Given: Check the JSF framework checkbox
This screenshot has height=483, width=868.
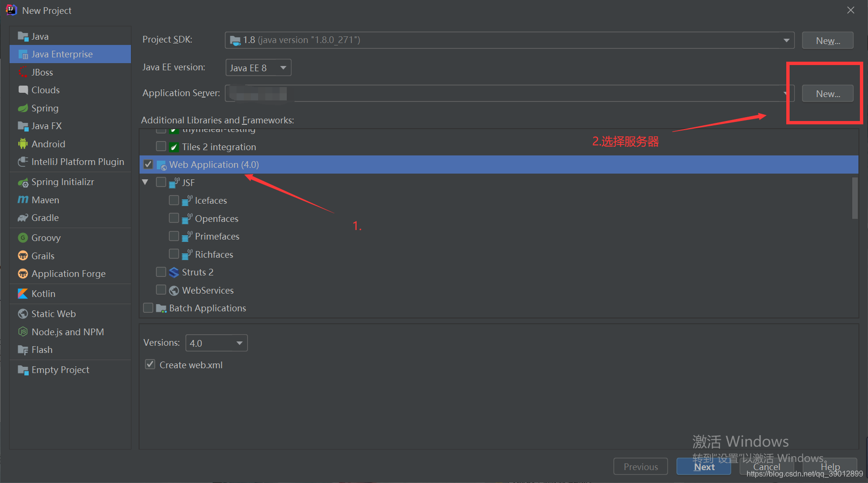Looking at the screenshot, I should 161,182.
